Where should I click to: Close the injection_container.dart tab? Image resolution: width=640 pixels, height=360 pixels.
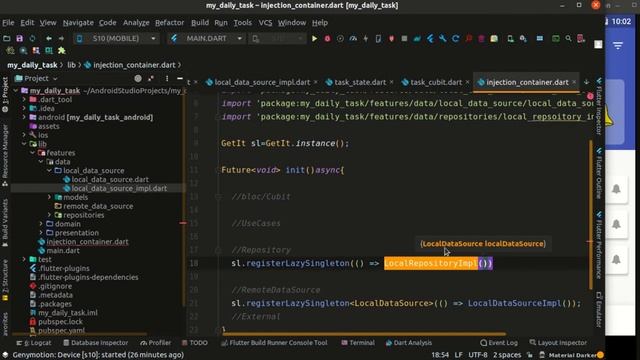pos(574,82)
